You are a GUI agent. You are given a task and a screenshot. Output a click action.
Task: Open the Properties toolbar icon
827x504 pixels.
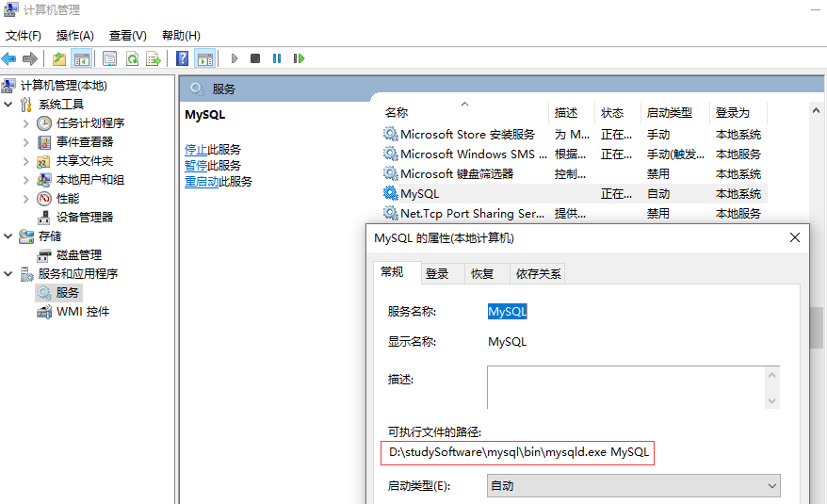109,58
